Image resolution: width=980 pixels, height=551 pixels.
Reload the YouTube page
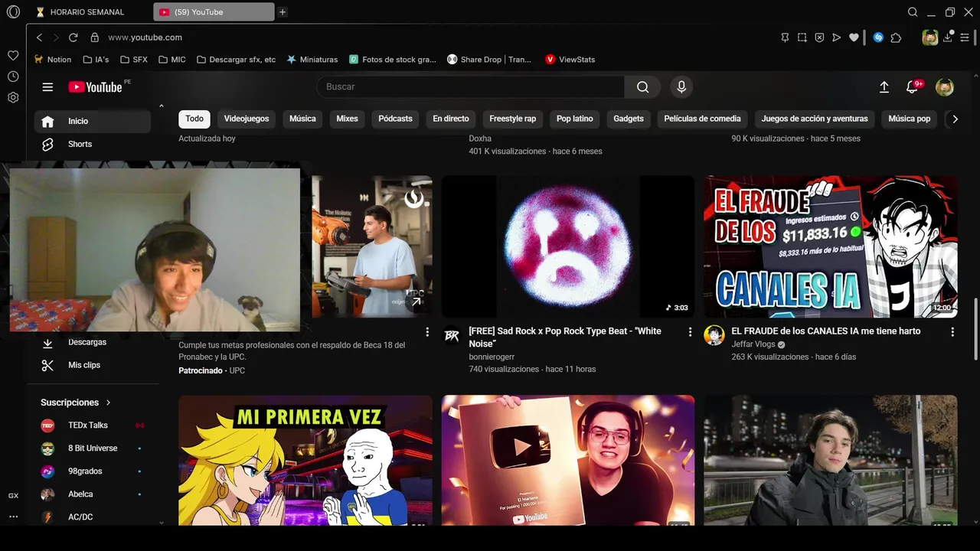[x=73, y=37]
